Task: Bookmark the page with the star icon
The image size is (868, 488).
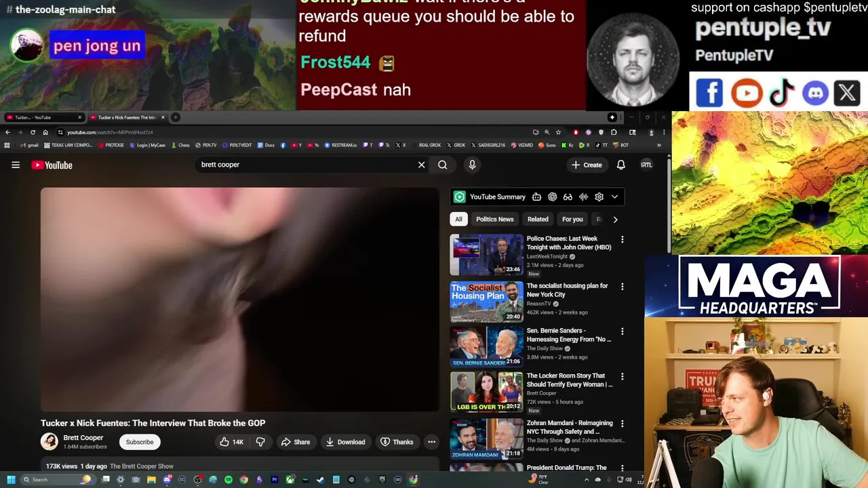Action: [558, 132]
